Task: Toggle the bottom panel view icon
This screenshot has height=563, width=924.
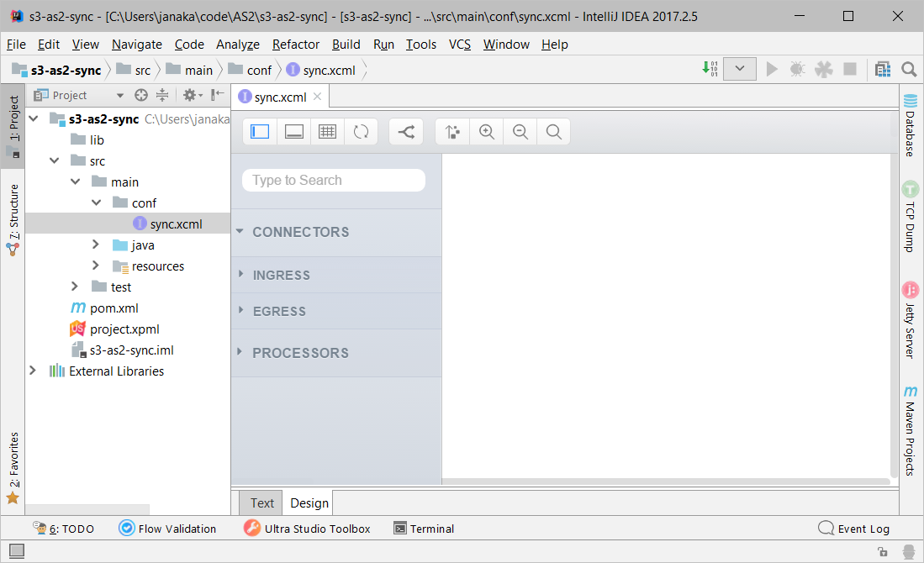Action: (x=294, y=131)
